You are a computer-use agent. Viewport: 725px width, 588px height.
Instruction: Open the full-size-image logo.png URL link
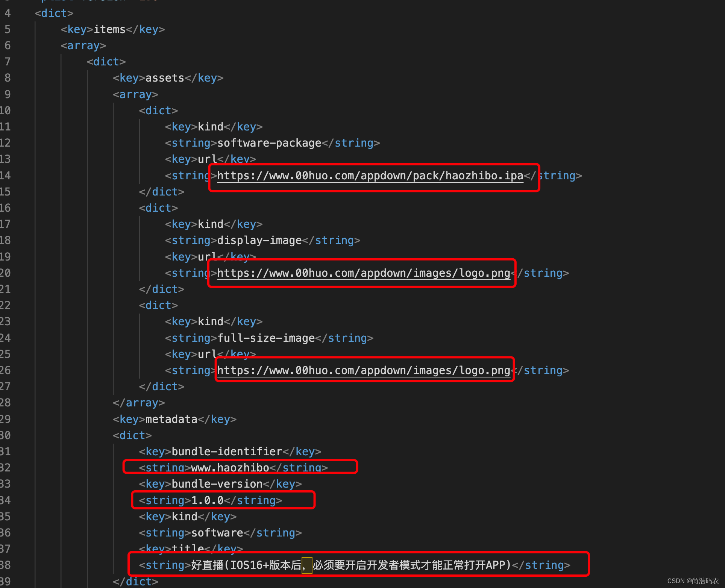[x=363, y=370]
